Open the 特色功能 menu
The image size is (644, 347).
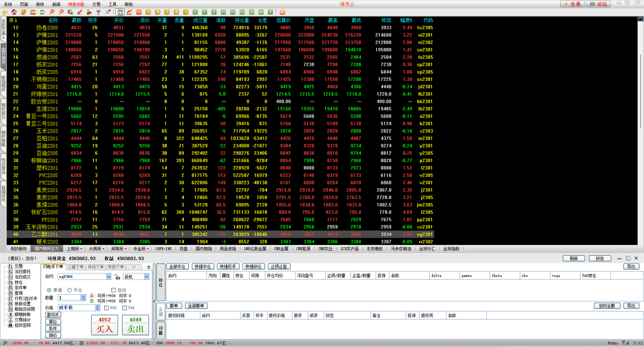76,4
